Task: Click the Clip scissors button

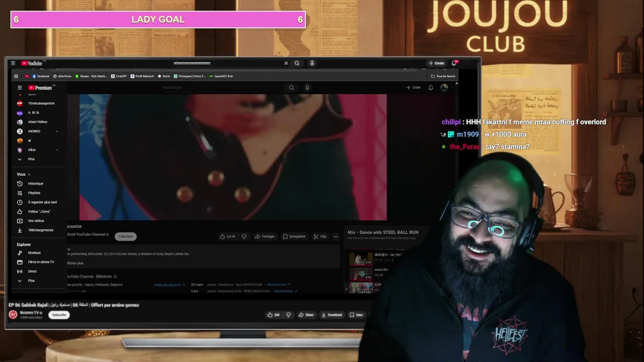Action: [319, 236]
